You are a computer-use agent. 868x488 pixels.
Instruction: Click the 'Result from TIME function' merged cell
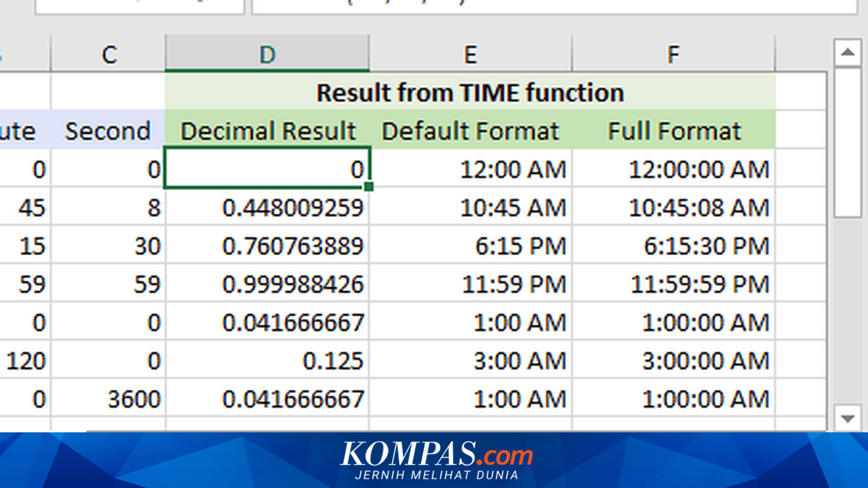[x=470, y=93]
